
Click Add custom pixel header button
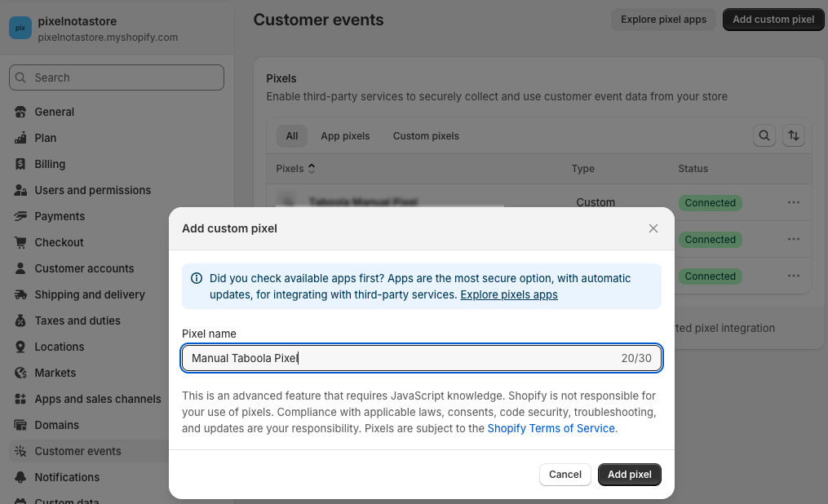tap(773, 20)
